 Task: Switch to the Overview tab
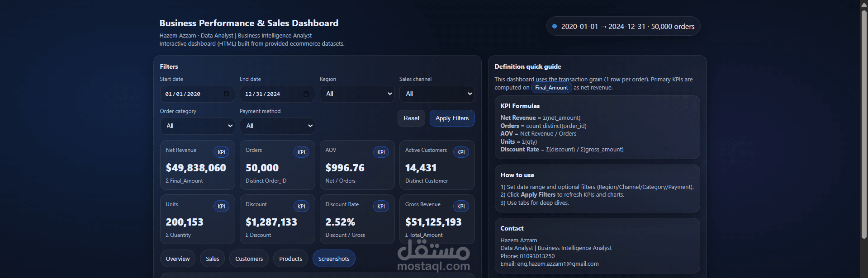tap(178, 259)
